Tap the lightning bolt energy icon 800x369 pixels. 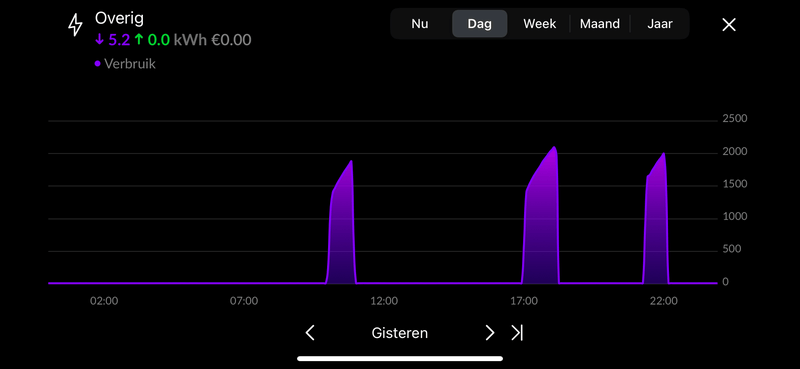coord(76,25)
